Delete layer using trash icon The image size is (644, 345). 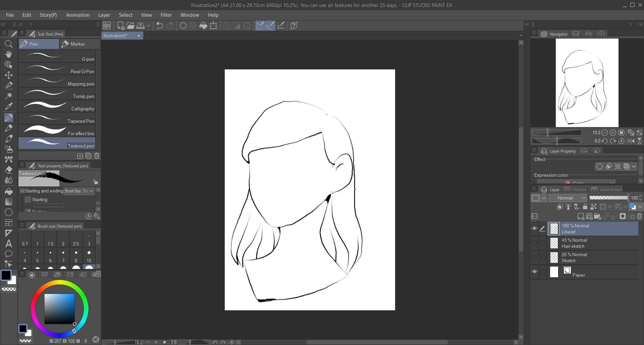pos(639,216)
